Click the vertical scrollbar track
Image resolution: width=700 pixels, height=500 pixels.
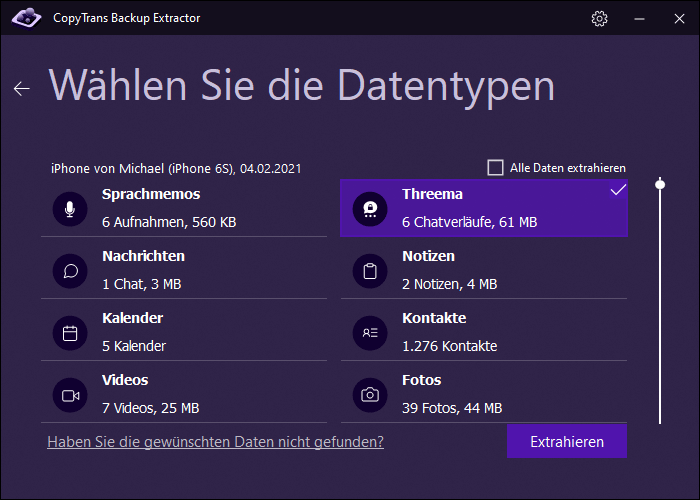tap(660, 301)
